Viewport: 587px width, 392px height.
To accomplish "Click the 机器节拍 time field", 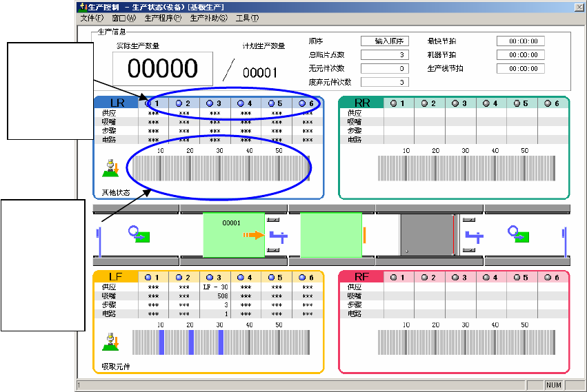I will point(520,54).
